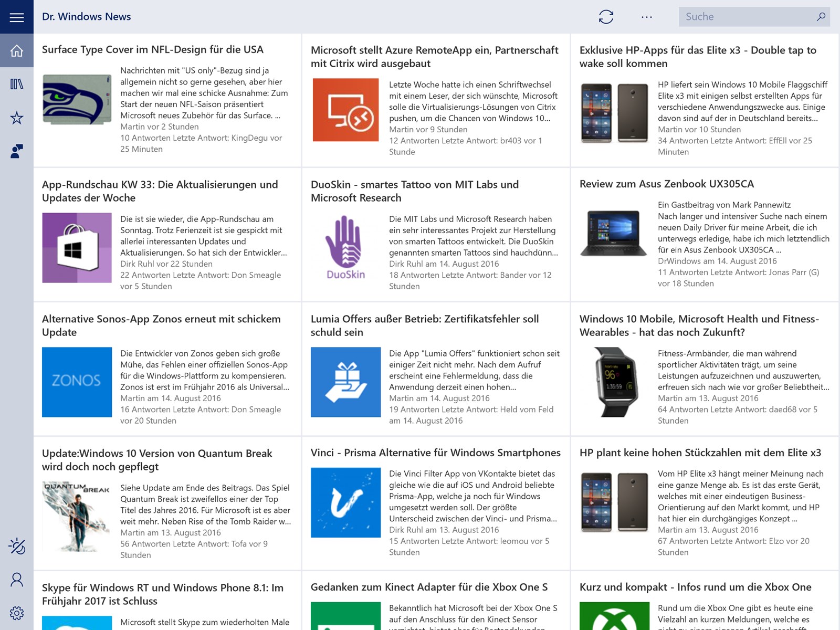Open Gedanken zum Kinect Adapter article
This screenshot has height=630, width=840.
click(429, 587)
